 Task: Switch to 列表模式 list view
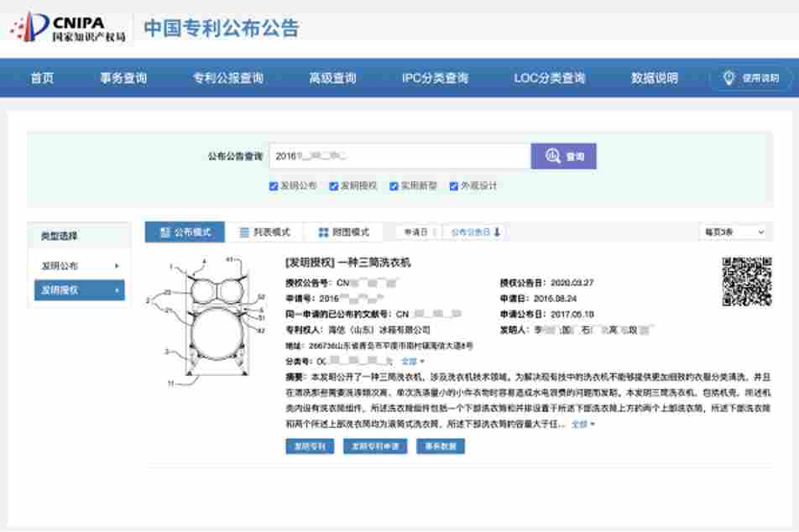click(264, 232)
